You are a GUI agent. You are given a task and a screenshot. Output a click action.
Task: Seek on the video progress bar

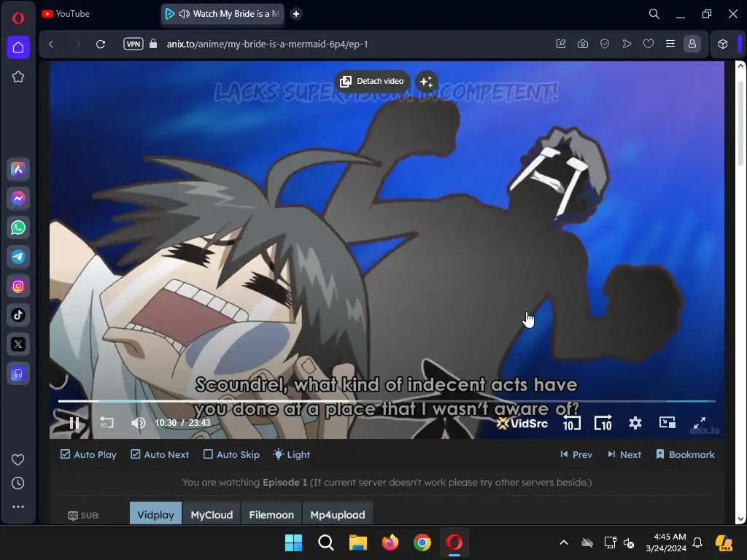tap(387, 401)
